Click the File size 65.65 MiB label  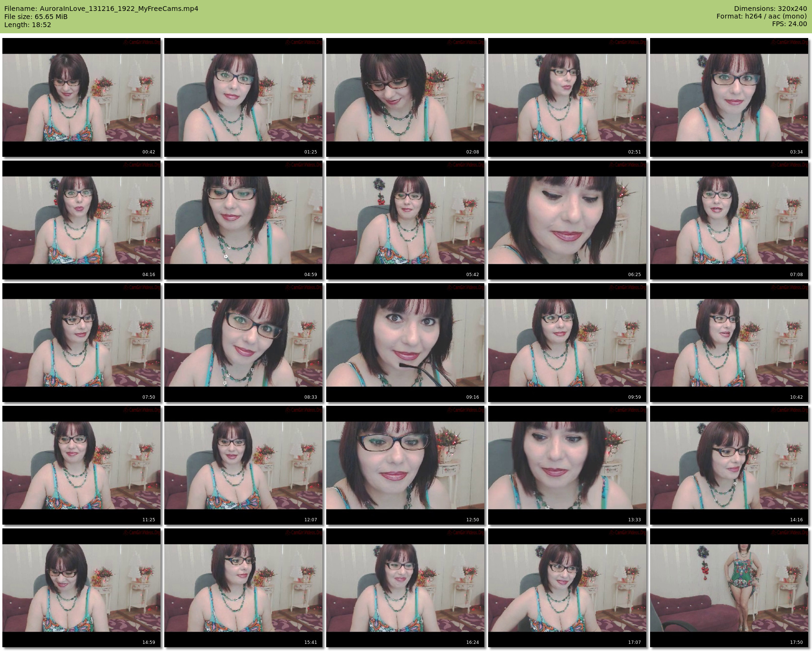tap(36, 17)
